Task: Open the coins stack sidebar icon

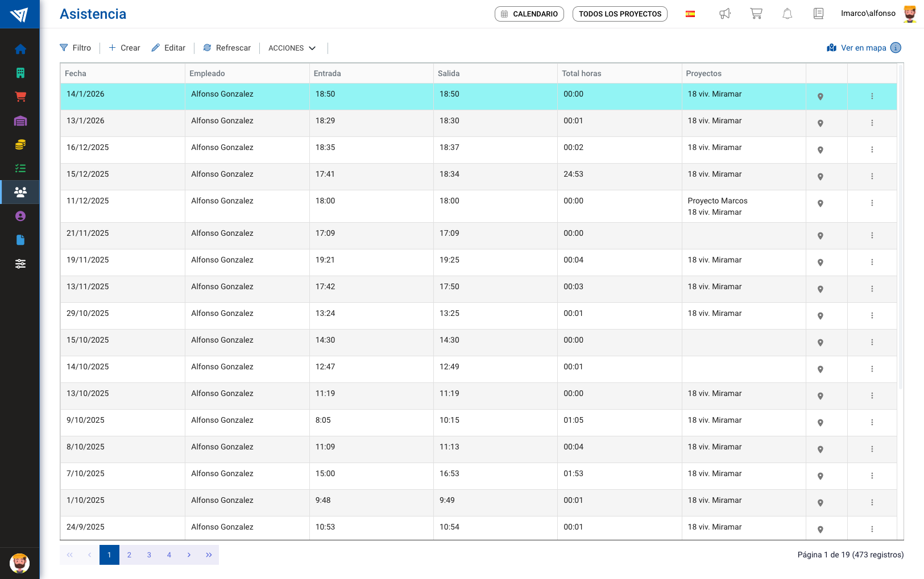Action: click(x=20, y=145)
